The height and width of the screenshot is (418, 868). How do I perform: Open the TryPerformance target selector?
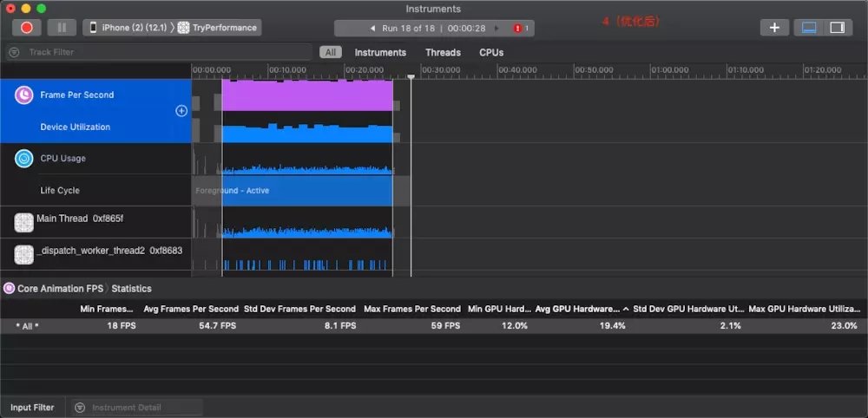coord(218,28)
